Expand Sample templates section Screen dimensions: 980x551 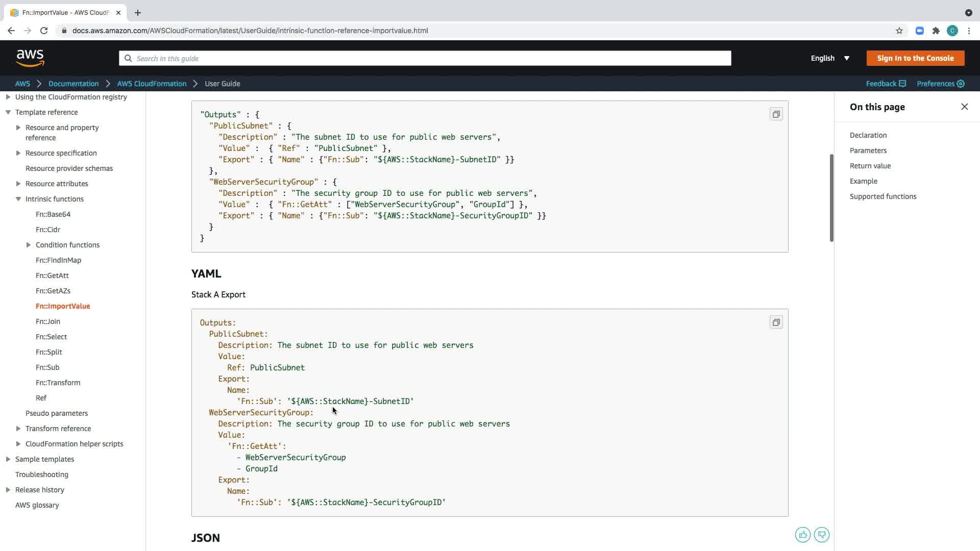point(8,459)
